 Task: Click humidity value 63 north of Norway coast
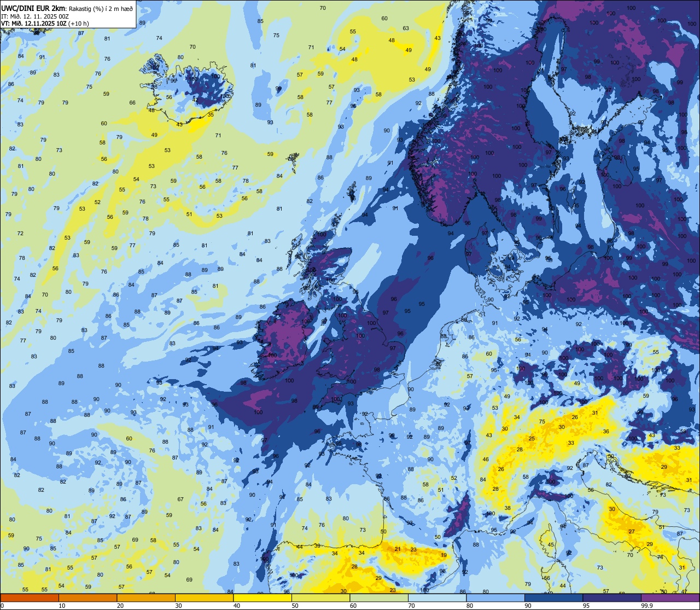coord(406,28)
